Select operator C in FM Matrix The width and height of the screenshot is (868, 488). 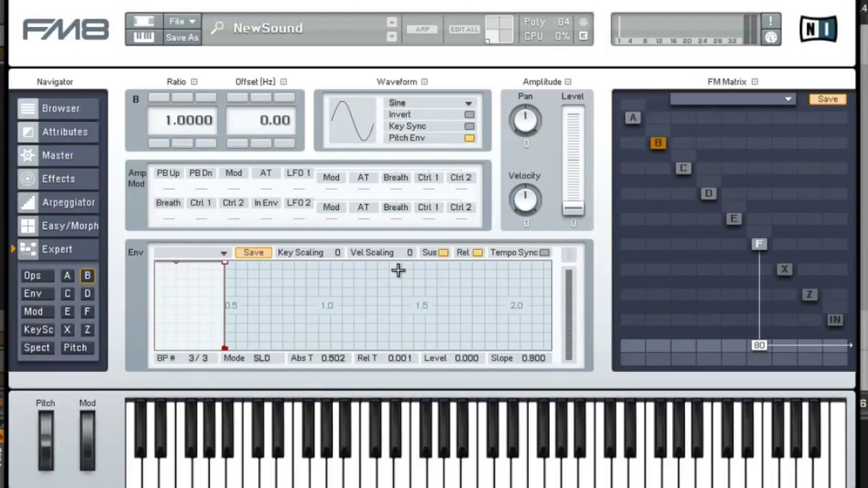(x=683, y=168)
